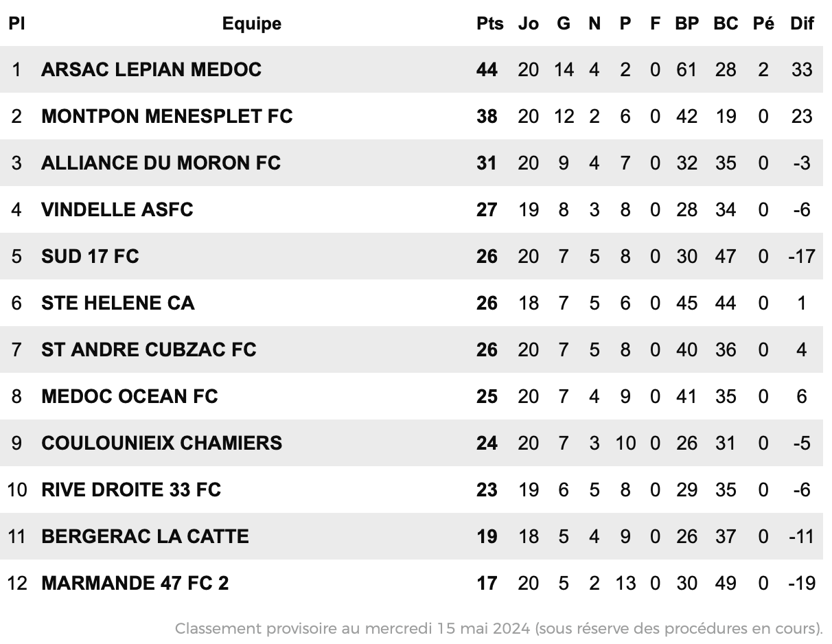Click the Pts column header

[x=489, y=23]
